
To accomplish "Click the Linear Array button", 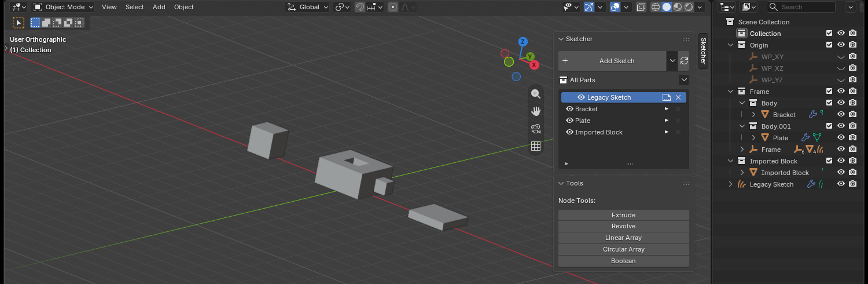I will coord(624,238).
